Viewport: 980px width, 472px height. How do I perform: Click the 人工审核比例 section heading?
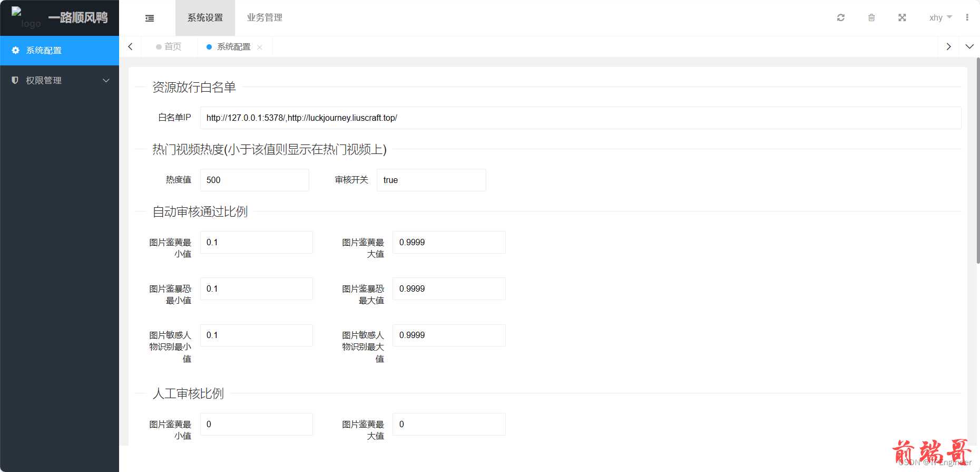[188, 393]
